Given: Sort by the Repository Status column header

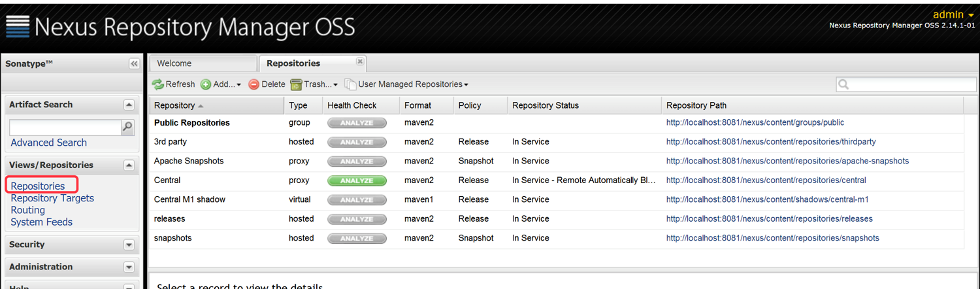Looking at the screenshot, I should point(584,105).
